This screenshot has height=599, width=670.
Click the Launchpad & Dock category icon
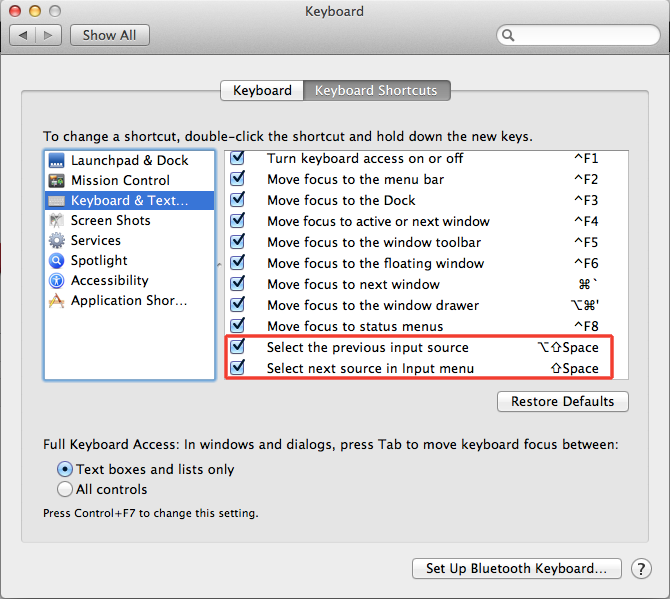56,161
